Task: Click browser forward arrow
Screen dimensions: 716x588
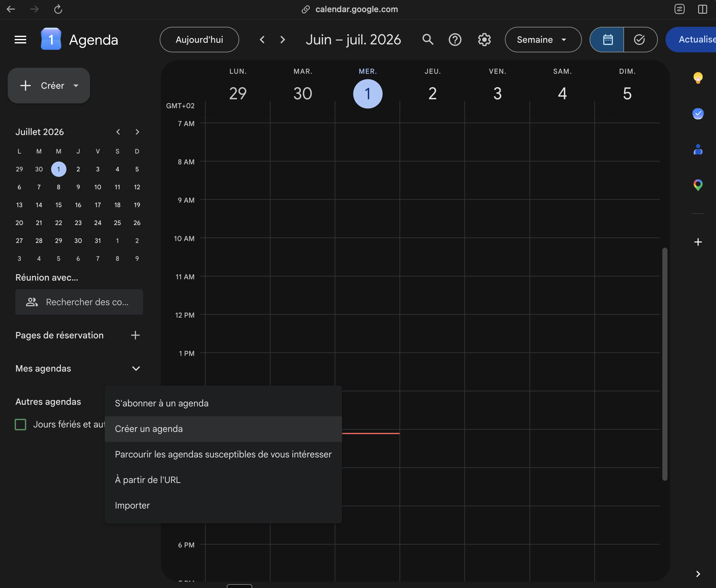Action: click(x=34, y=9)
